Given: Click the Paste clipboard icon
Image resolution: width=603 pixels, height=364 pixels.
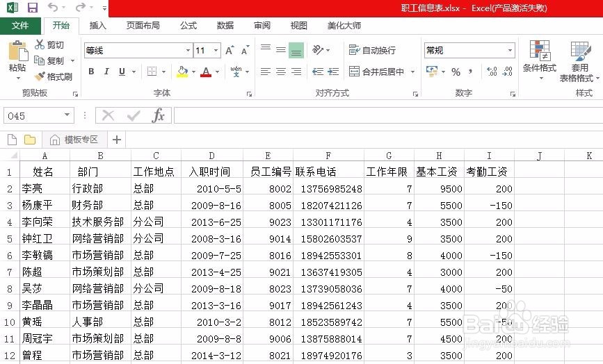Looking at the screenshot, I should (x=17, y=50).
